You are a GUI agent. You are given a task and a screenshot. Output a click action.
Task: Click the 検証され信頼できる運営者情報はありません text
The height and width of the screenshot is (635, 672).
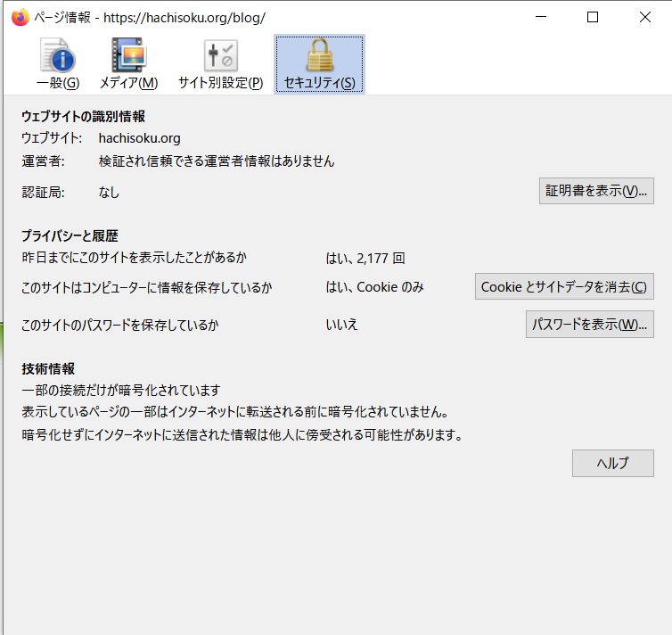click(217, 161)
